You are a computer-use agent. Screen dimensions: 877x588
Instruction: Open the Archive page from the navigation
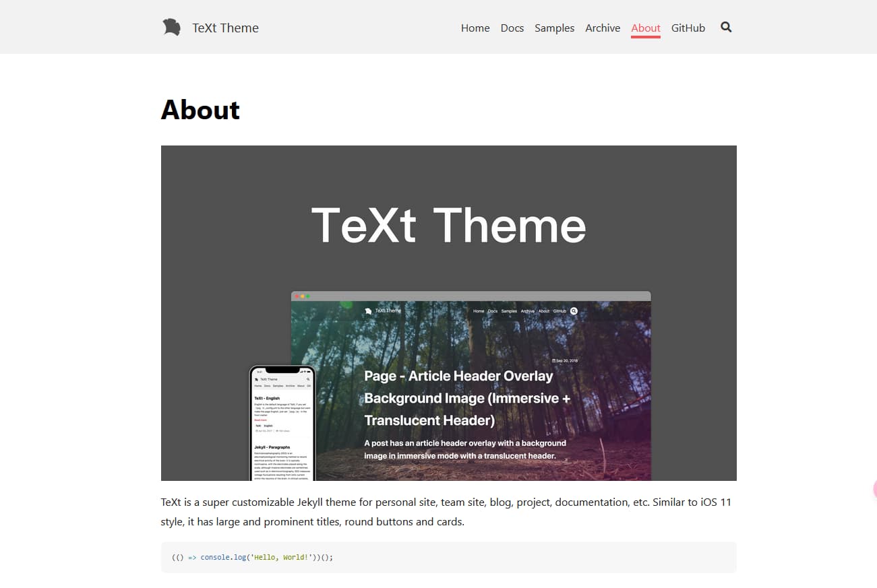(x=602, y=28)
